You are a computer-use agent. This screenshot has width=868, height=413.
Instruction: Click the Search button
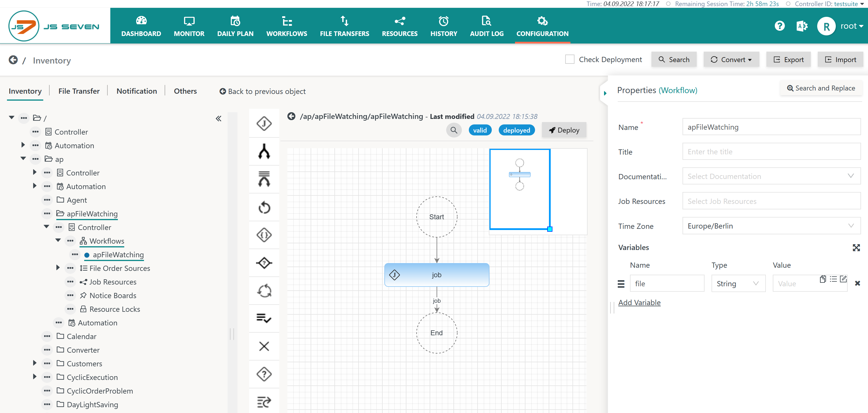click(x=673, y=59)
